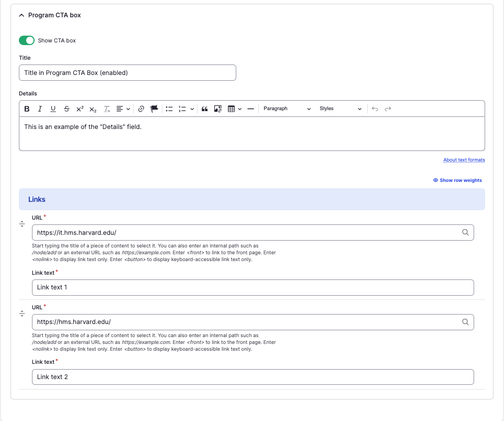Insert a horizontal line
504x421 pixels.
click(x=250, y=109)
